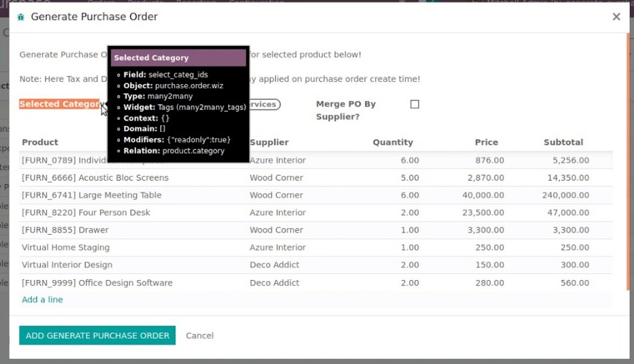
Task: Close the Generate Purchase Order dialog
Action: click(x=616, y=17)
